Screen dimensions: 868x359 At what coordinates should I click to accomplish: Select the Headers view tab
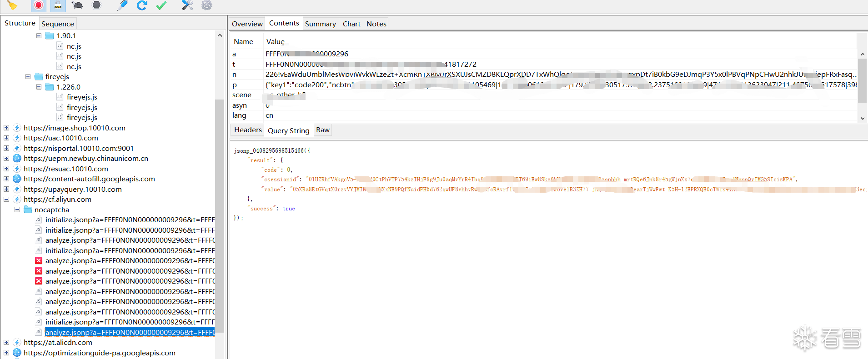248,130
